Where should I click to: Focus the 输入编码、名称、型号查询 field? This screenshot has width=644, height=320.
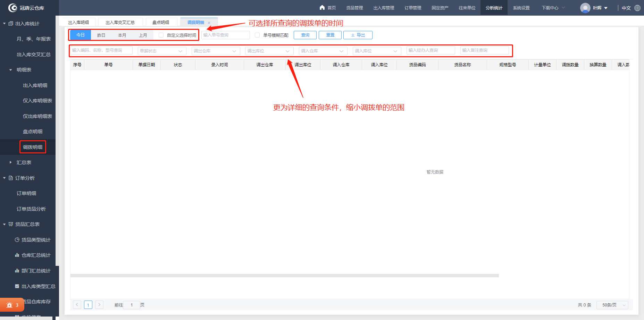tap(101, 50)
